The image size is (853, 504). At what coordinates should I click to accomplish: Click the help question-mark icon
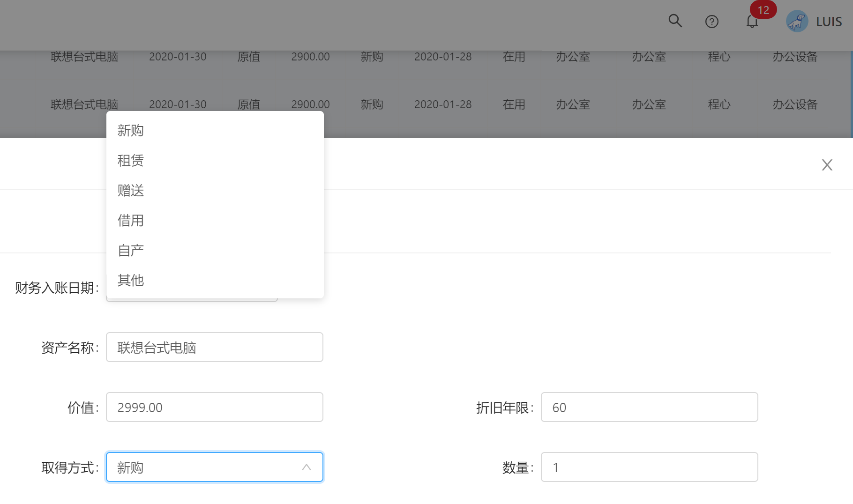[711, 21]
